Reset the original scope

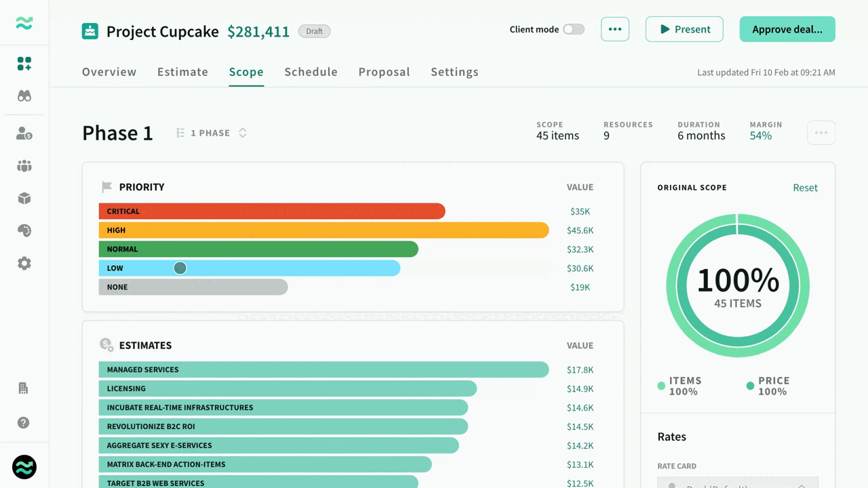tap(805, 188)
